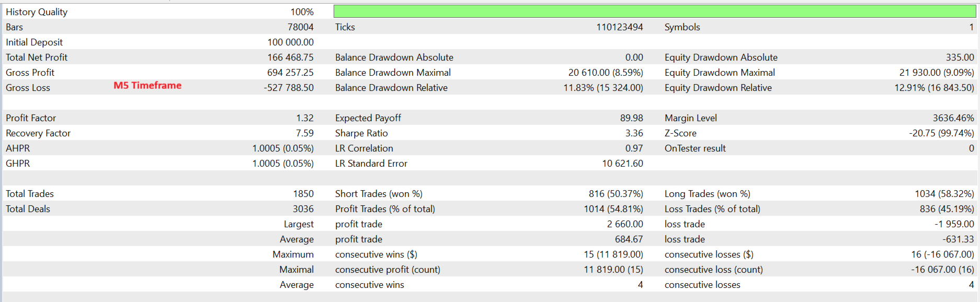
Task: Select the Bars value 78004
Action: point(300,27)
